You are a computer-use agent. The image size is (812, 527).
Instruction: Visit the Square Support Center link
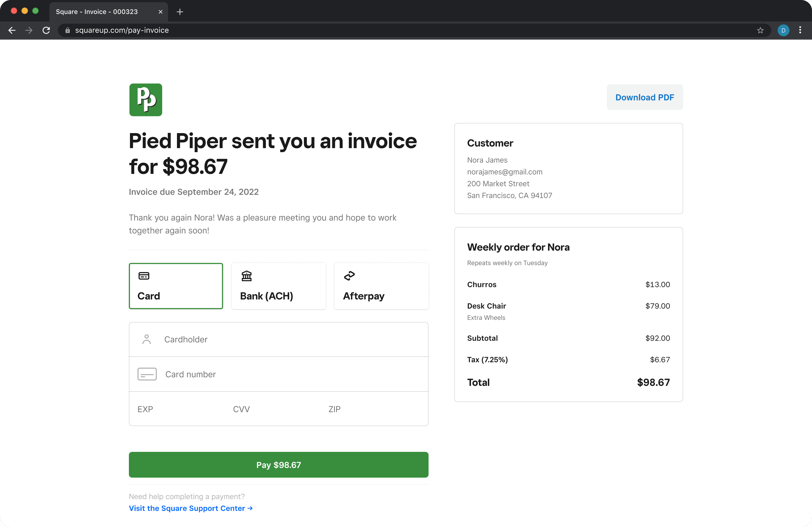[190, 508]
